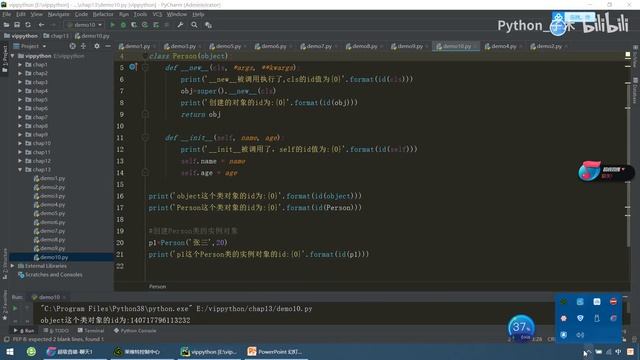This screenshot has height=360, width=640.
Task: Open Search Everywhere magnifier icon
Action: point(194,25)
